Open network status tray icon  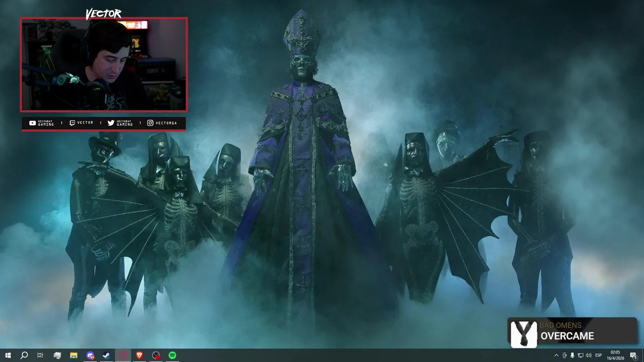[580, 355]
